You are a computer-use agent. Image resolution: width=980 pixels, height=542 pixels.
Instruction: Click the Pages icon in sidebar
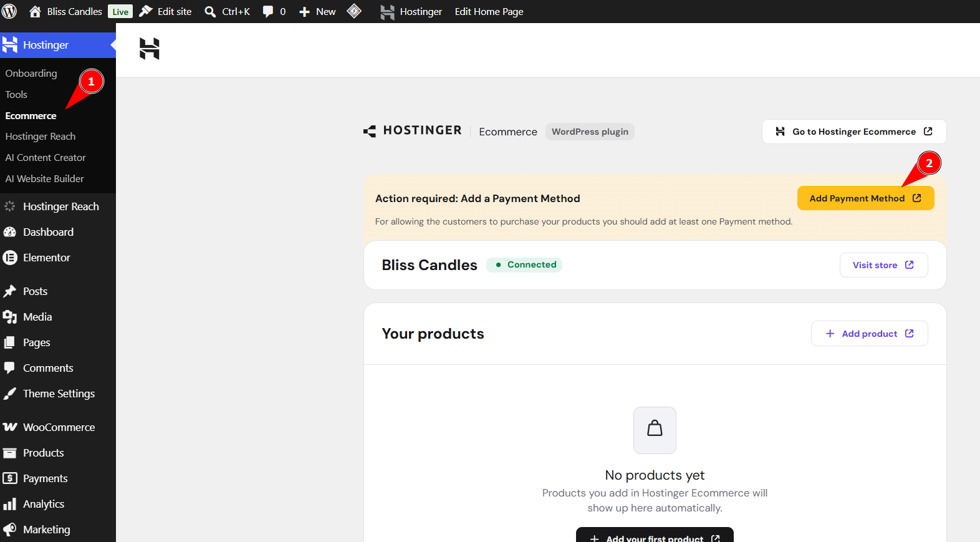point(9,342)
